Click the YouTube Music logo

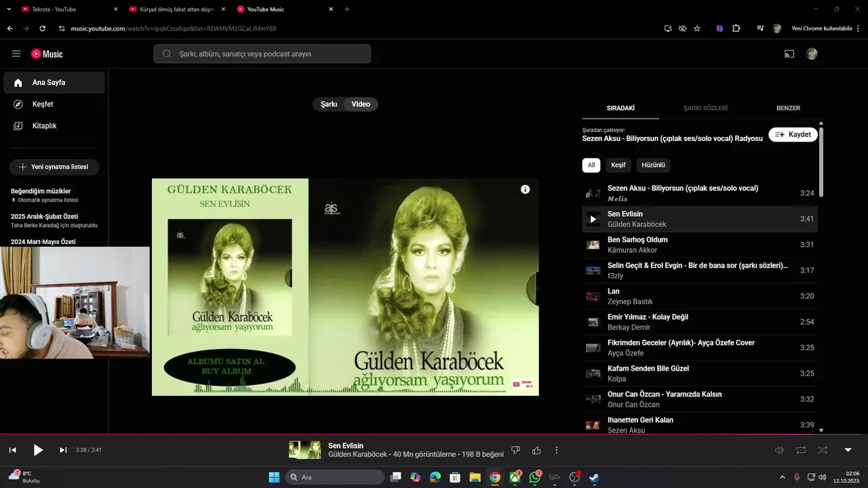pos(47,54)
